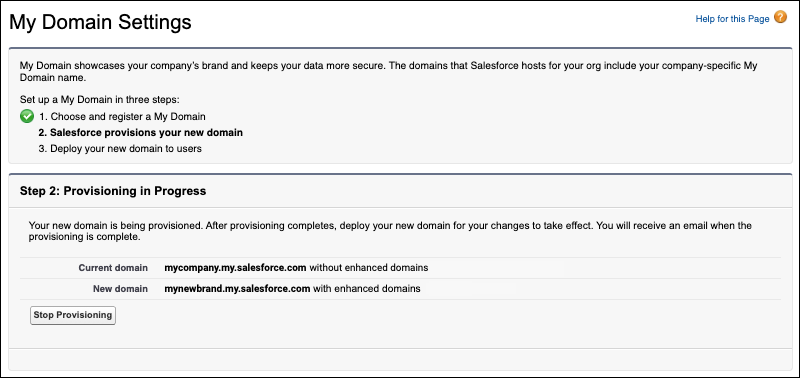Click the 'Your new domain is being provisioned' message

click(390, 231)
